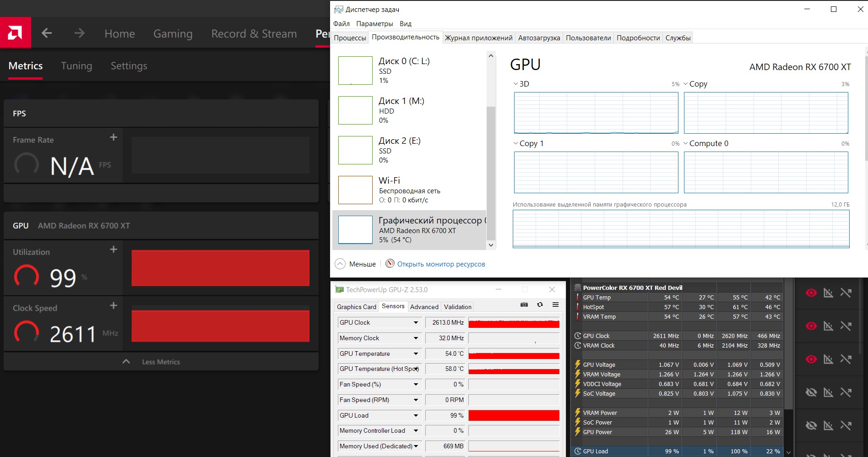Open the Fan Speed (RPM) dropdown in GPU-Z
868x457 pixels.
point(416,400)
